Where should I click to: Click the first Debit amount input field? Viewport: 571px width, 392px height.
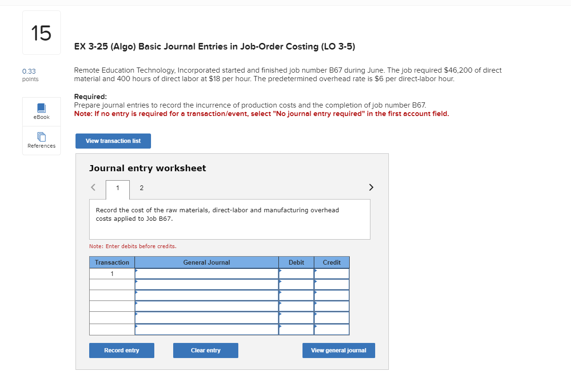click(x=296, y=274)
